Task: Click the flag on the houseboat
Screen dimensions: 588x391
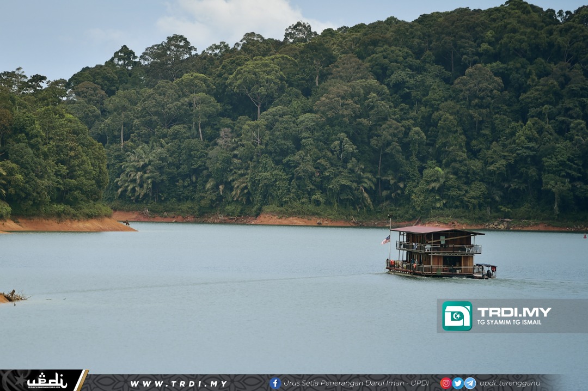Action: (x=386, y=240)
